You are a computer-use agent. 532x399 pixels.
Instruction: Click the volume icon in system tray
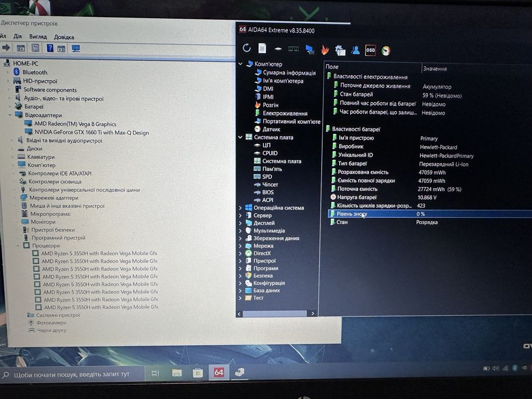pyautogui.click(x=496, y=368)
